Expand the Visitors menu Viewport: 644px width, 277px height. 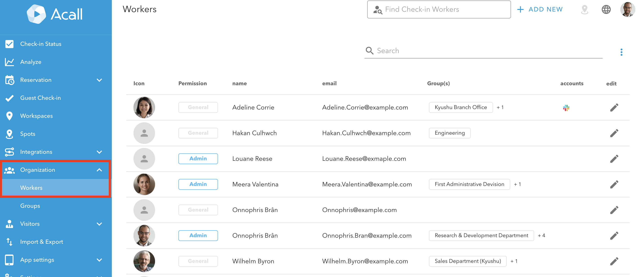coord(100,224)
